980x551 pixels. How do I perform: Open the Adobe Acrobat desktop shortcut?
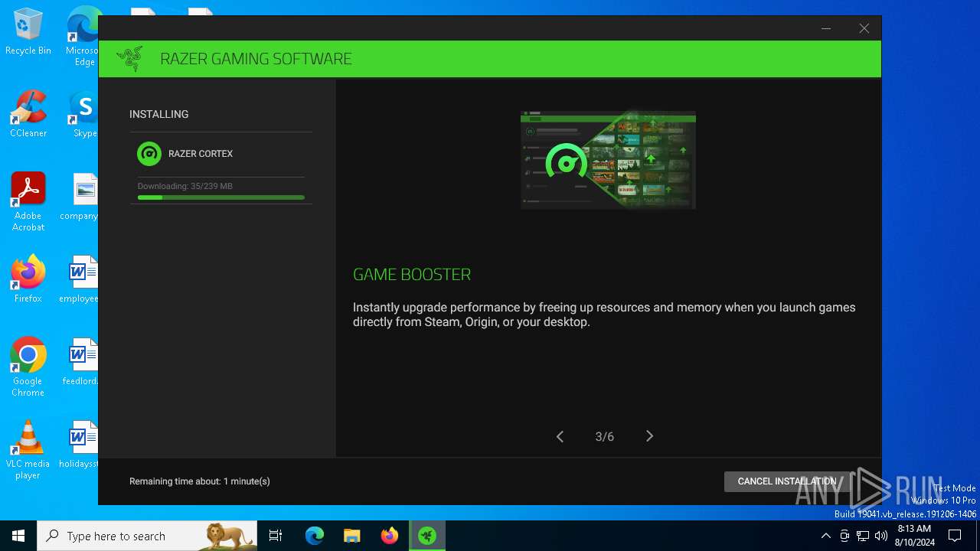28,202
